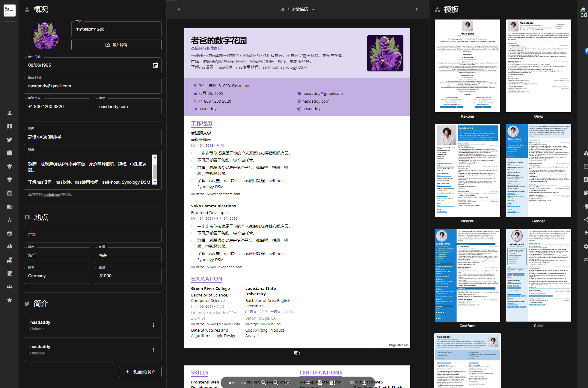Go to dashboard via home icon
588x388 pixels.
point(283,9)
